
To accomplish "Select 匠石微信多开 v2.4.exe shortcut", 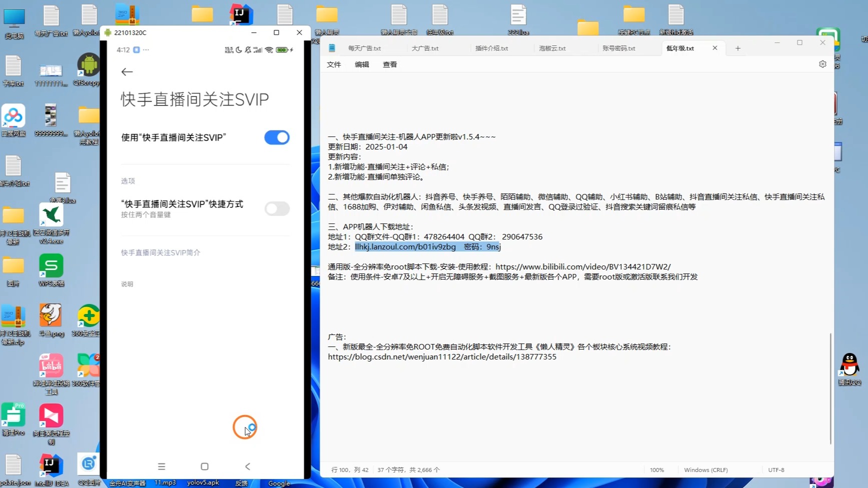I will pos(51,223).
